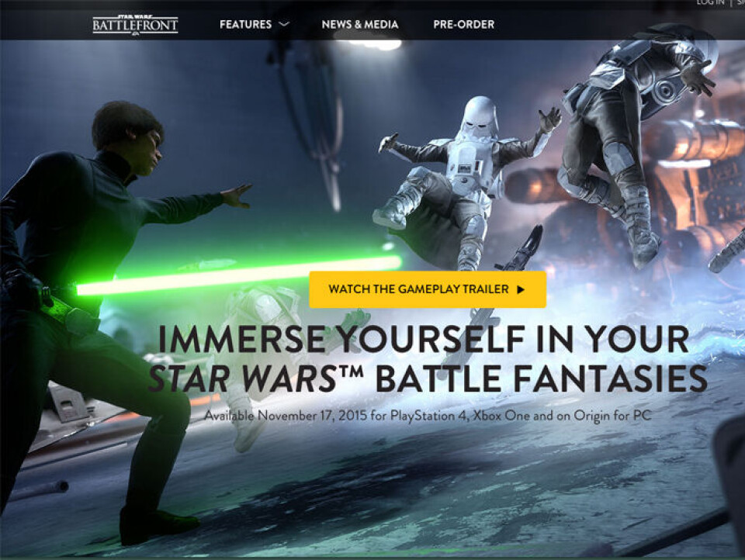Click the play triangle on trailer button

point(521,289)
